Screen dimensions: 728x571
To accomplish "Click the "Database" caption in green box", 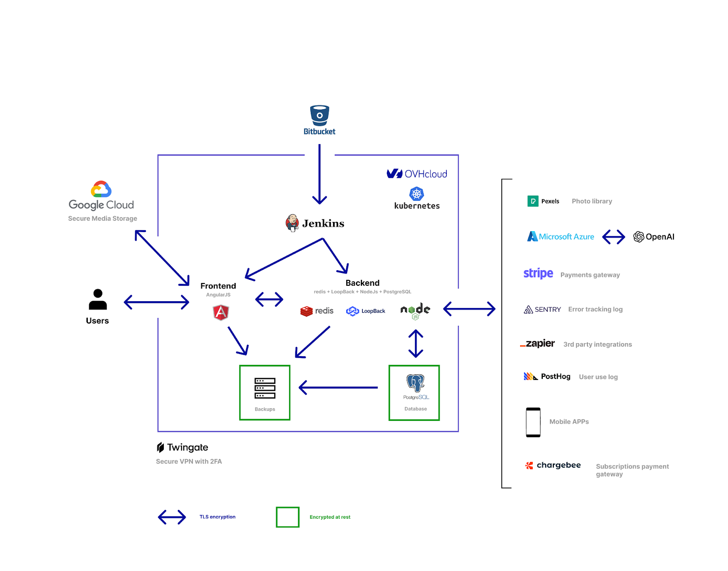I will (416, 409).
